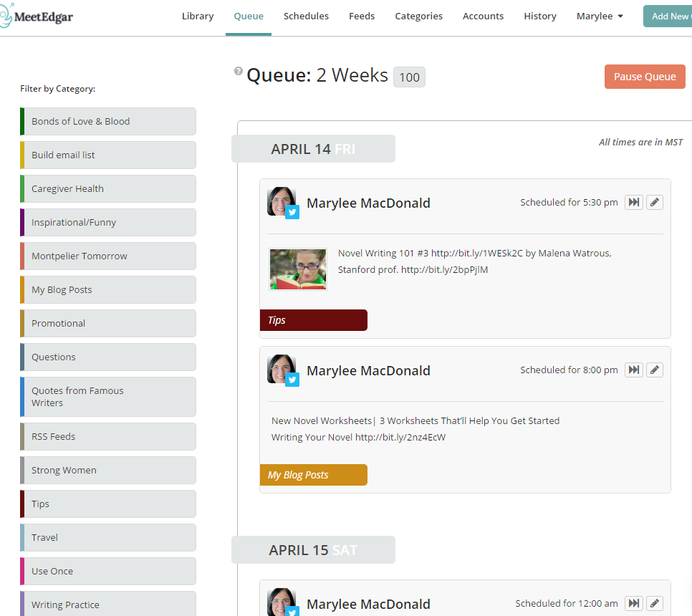Click the help question mark beside Queue
The height and width of the screenshot is (616, 692).
click(x=239, y=71)
